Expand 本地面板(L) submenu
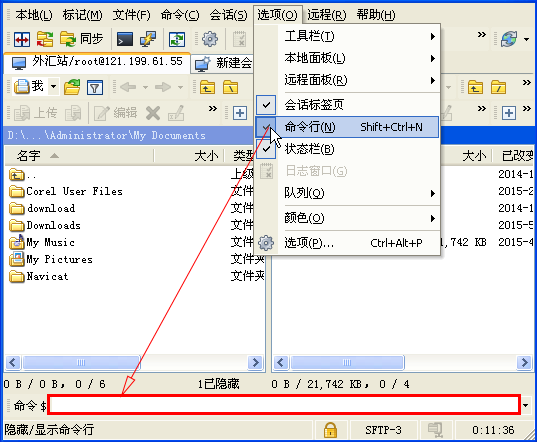The image size is (537, 442). click(x=348, y=58)
